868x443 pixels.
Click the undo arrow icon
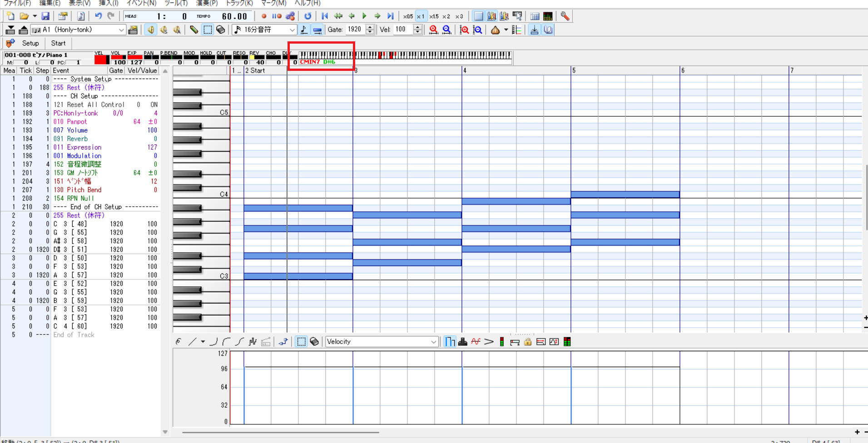(x=98, y=16)
